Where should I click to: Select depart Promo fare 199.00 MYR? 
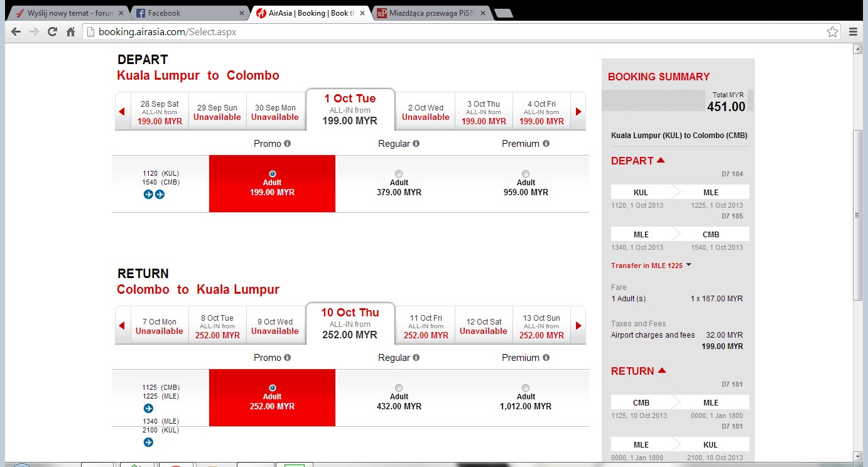(272, 174)
